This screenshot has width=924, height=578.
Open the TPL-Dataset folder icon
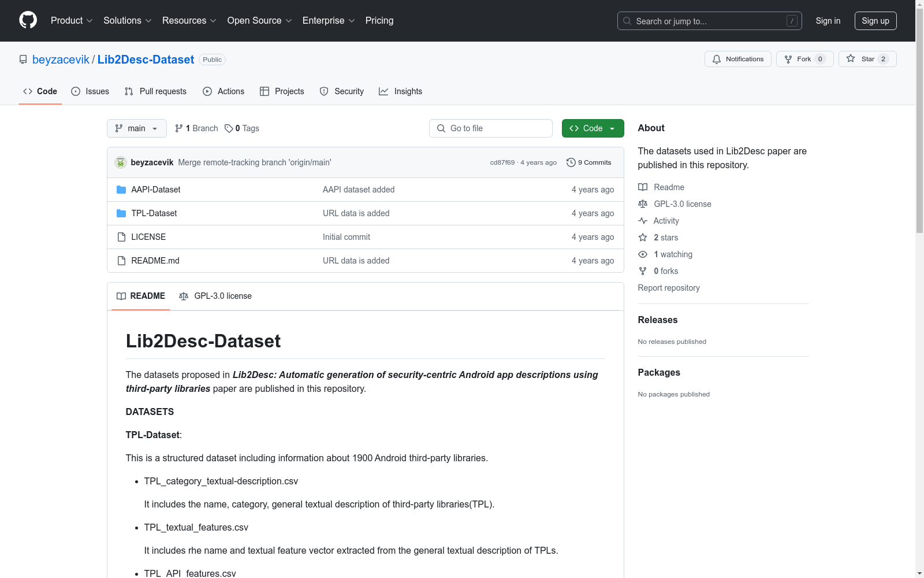(121, 213)
